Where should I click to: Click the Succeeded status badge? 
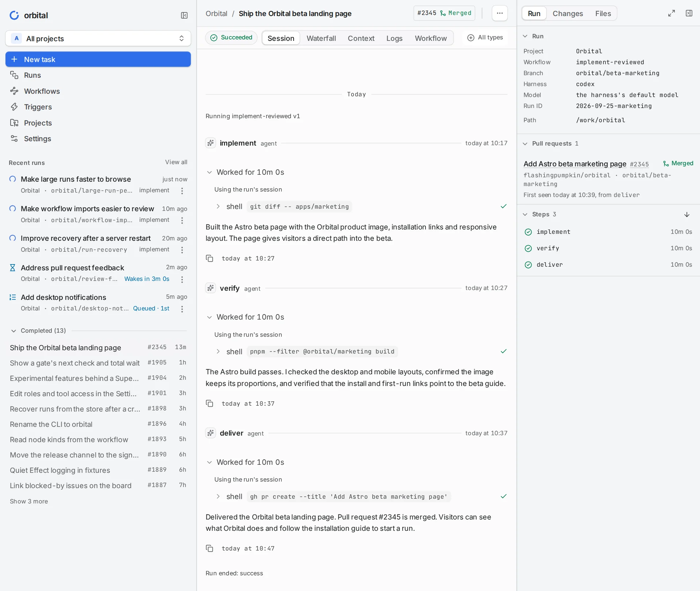click(x=232, y=38)
